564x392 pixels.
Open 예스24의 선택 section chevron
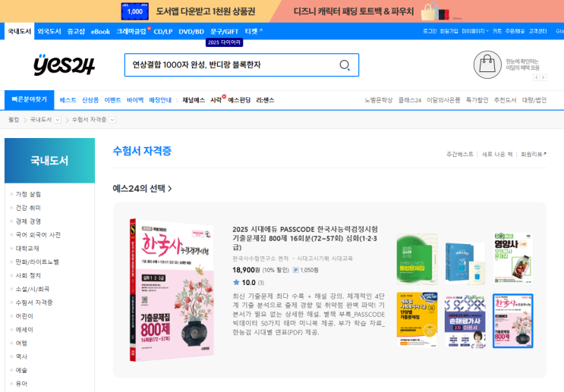click(170, 188)
